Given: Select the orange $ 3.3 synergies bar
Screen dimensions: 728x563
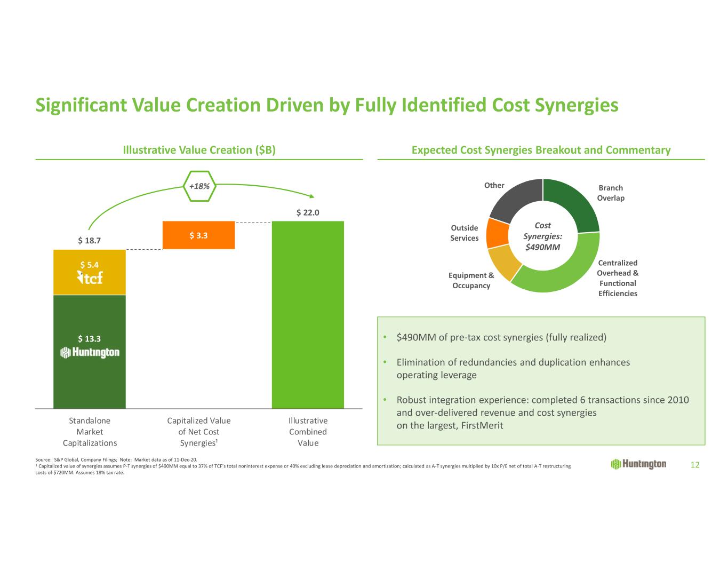Looking at the screenshot, I should click(x=198, y=235).
